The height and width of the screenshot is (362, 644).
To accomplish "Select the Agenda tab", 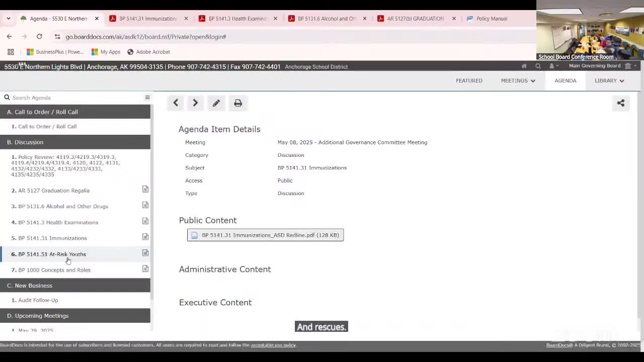I will pos(566,80).
